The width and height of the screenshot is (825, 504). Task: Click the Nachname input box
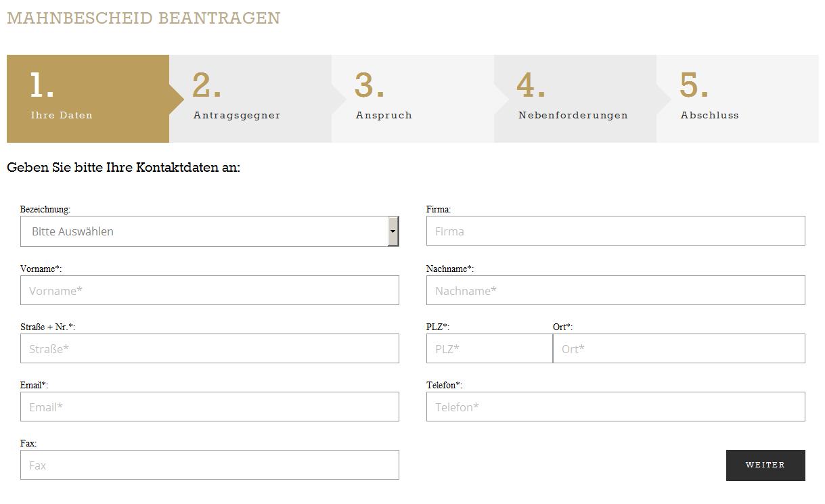(x=615, y=290)
